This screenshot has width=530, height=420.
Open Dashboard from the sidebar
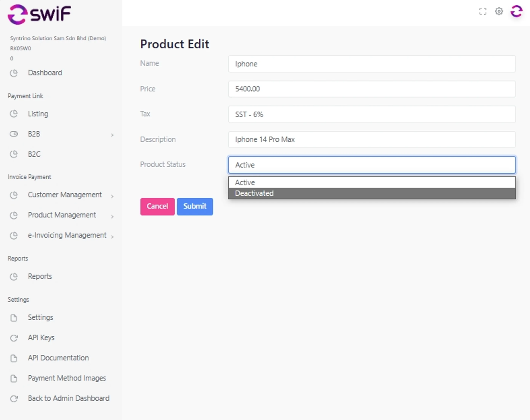pyautogui.click(x=45, y=73)
